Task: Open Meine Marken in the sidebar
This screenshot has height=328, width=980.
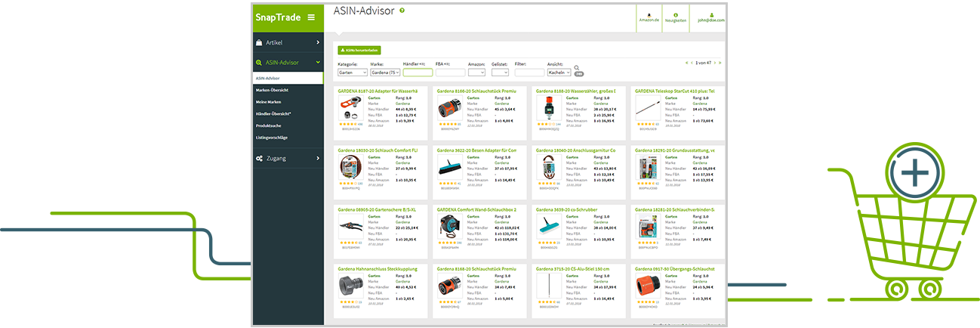Action: click(269, 101)
